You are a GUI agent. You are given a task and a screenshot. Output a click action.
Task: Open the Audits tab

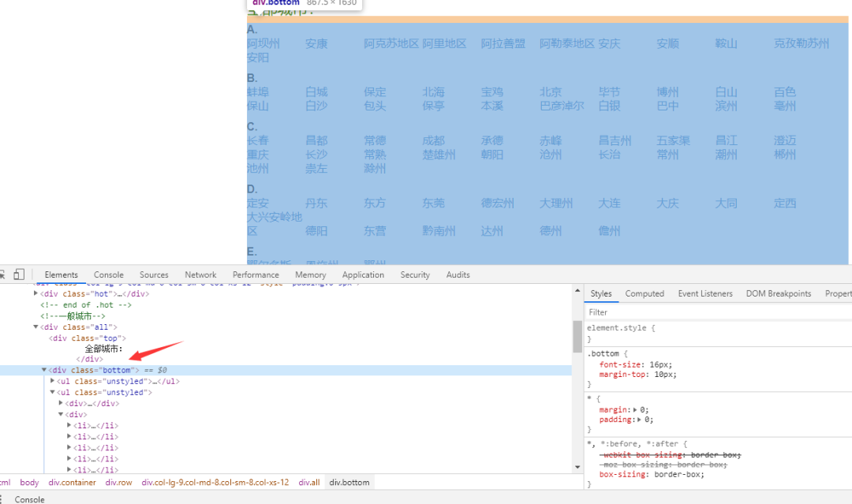click(x=458, y=274)
